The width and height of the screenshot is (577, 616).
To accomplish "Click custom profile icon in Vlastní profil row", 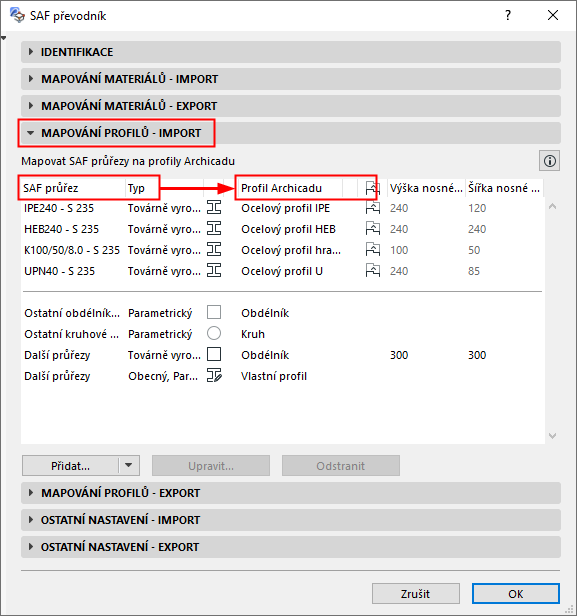I will point(214,375).
